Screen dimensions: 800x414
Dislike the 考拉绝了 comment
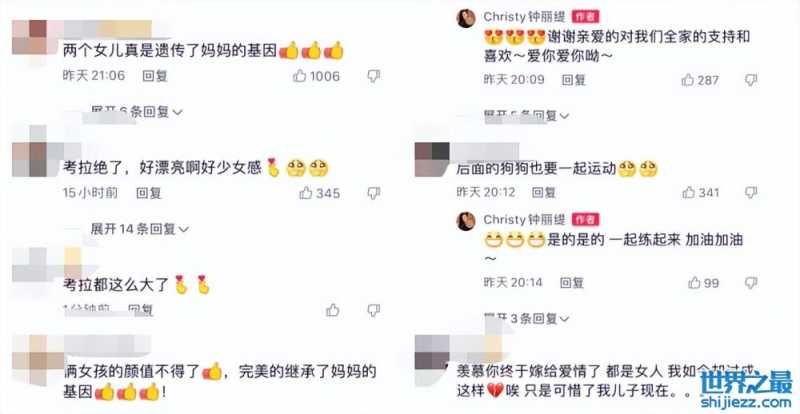[374, 193]
